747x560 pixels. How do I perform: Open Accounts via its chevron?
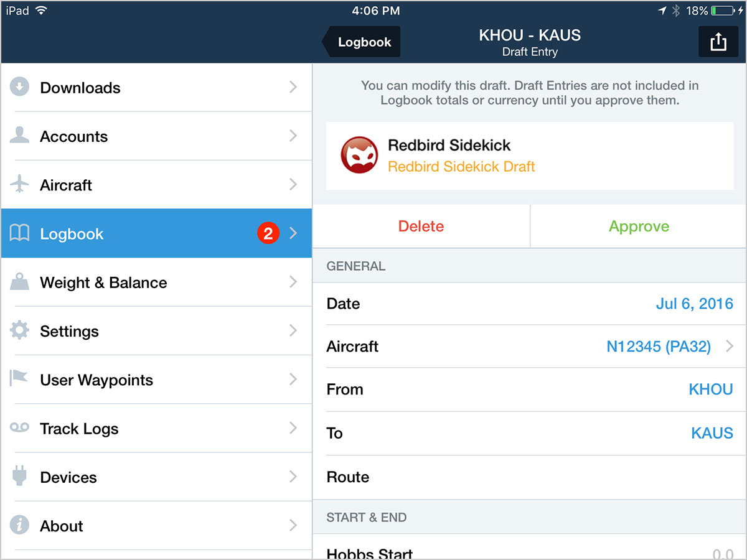coord(293,136)
